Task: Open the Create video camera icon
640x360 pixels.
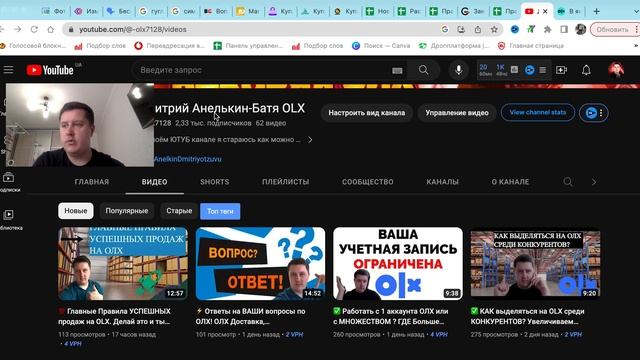Action: (562, 70)
